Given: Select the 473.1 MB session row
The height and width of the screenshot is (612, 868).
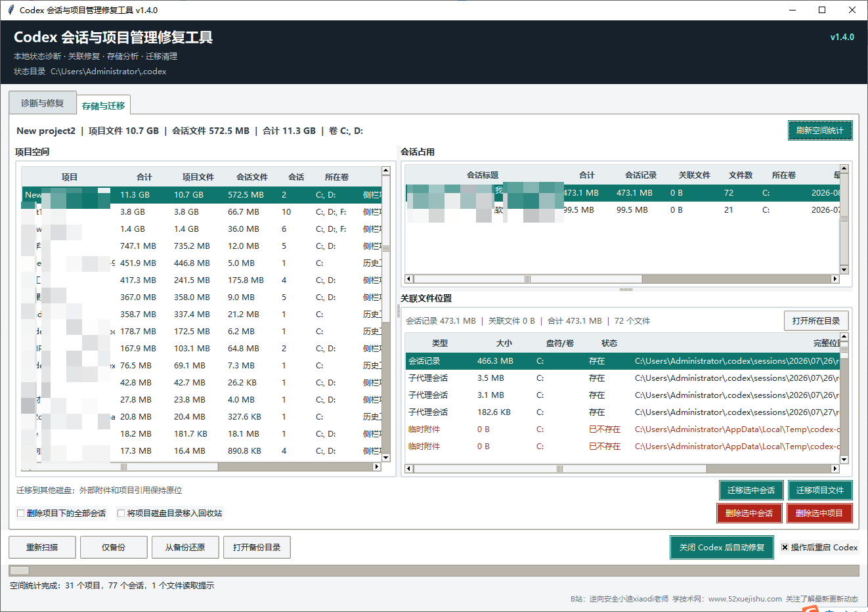Looking at the screenshot, I should 622,193.
